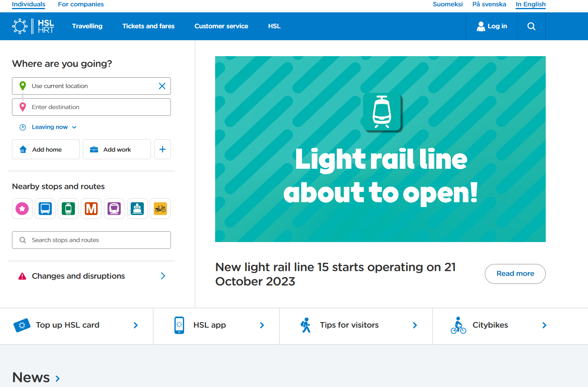Clear the origin field with X icon

tap(162, 86)
